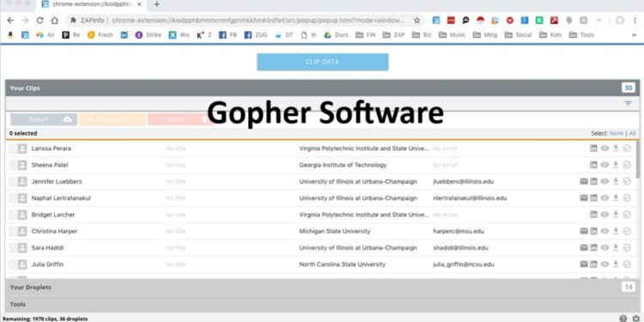Open the help question-mark icon in status bar
Image resolution: width=644 pixels, height=322 pixels.
(x=623, y=319)
